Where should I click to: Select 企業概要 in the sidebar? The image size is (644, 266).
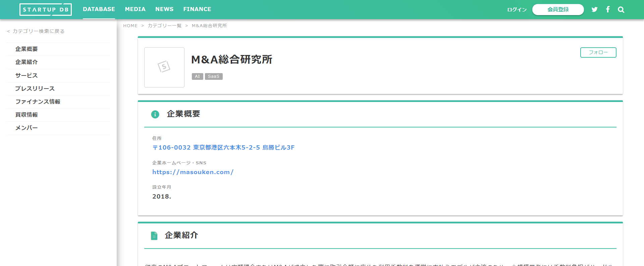click(58, 49)
